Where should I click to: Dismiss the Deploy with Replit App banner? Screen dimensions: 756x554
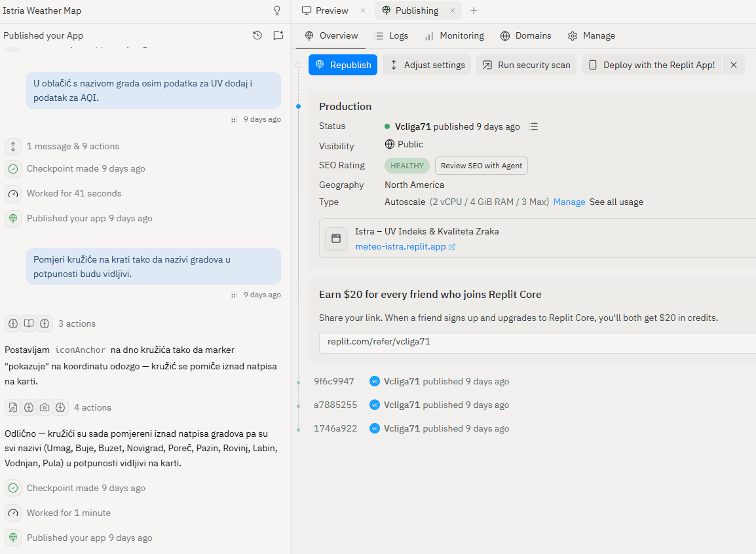(734, 65)
